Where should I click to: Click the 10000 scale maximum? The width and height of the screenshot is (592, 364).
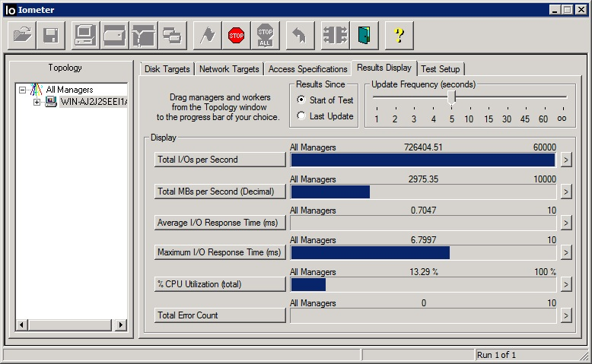(x=544, y=179)
